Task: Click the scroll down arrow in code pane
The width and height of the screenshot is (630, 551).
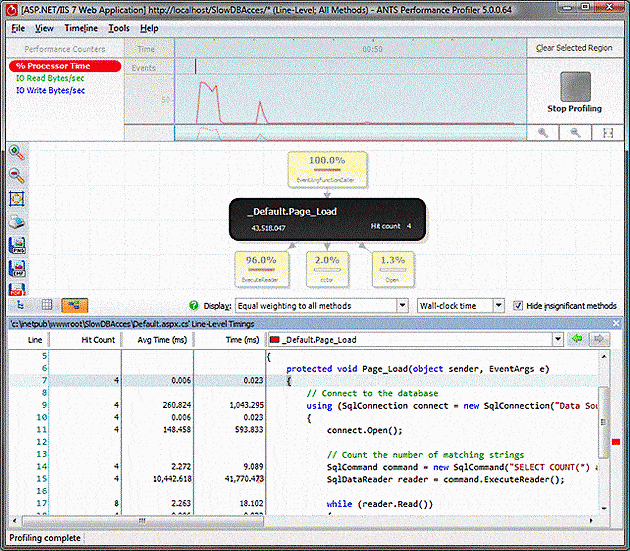Action: (603, 508)
